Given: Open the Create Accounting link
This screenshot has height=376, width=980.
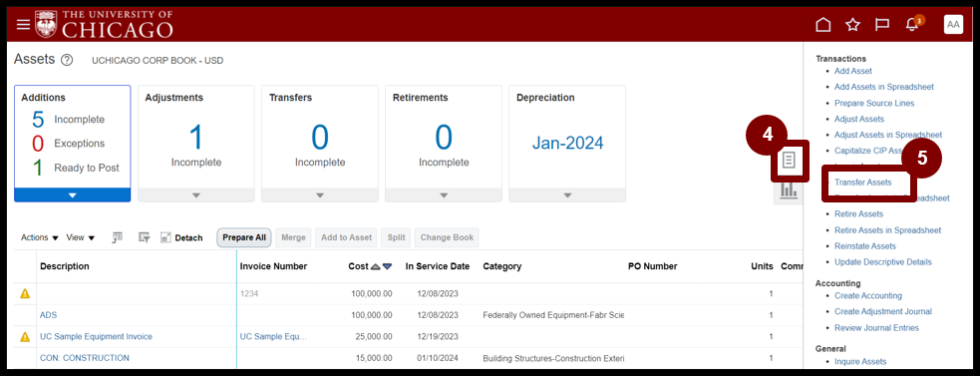Looking at the screenshot, I should (x=868, y=295).
